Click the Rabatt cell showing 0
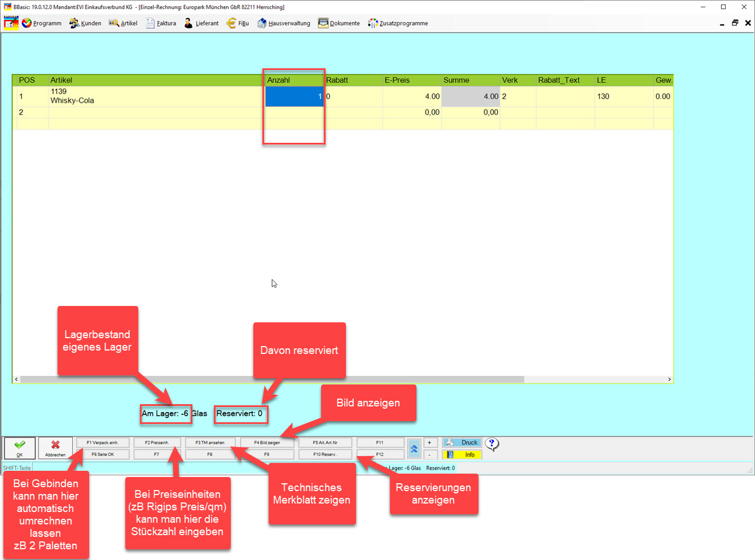 353,97
